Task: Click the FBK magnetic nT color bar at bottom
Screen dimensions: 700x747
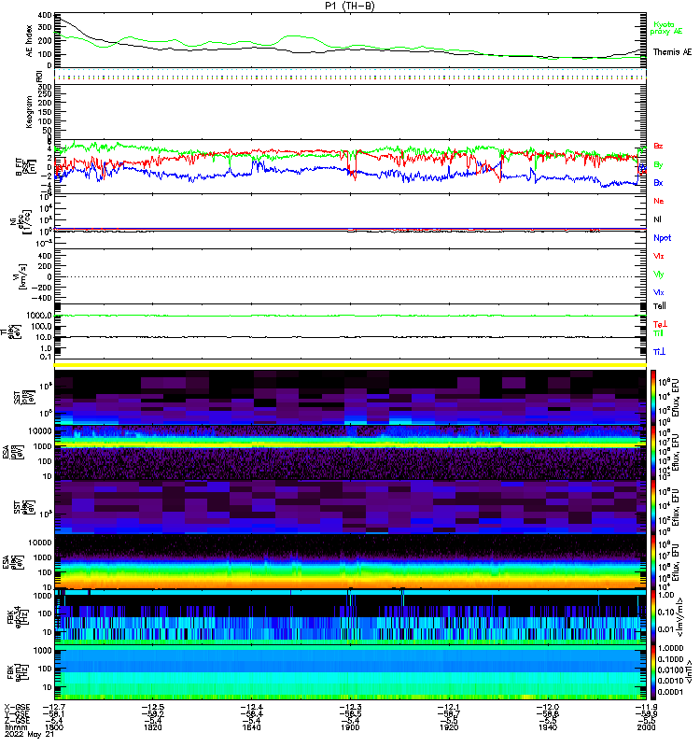Action: 653,672
